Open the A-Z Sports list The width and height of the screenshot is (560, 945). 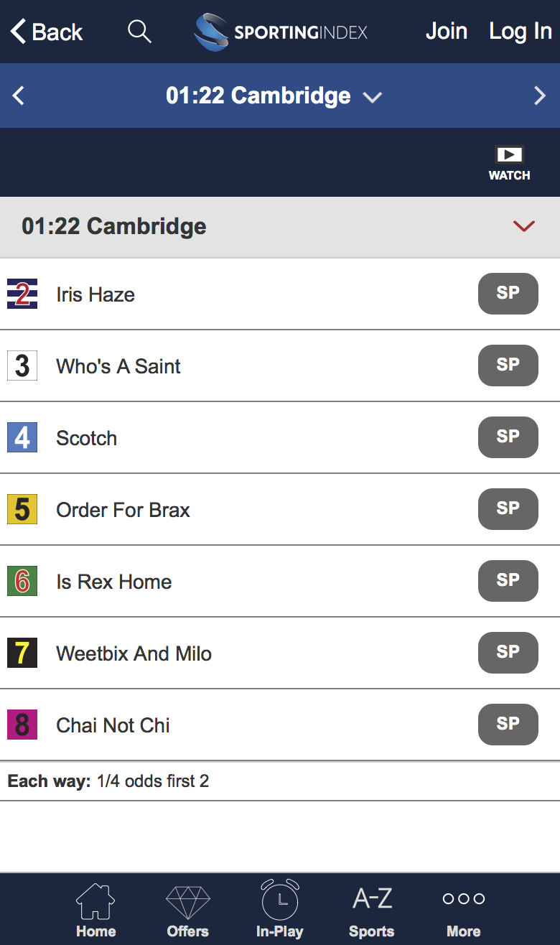[372, 910]
